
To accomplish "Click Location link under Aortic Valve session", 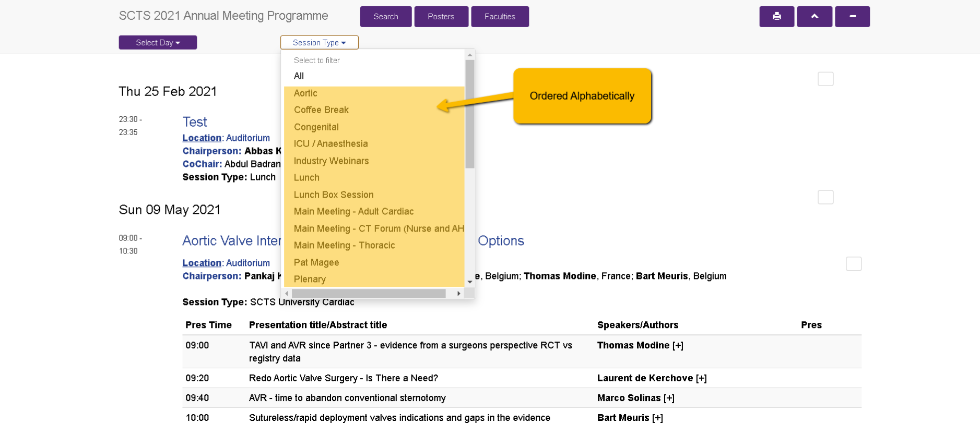I will pos(202,263).
